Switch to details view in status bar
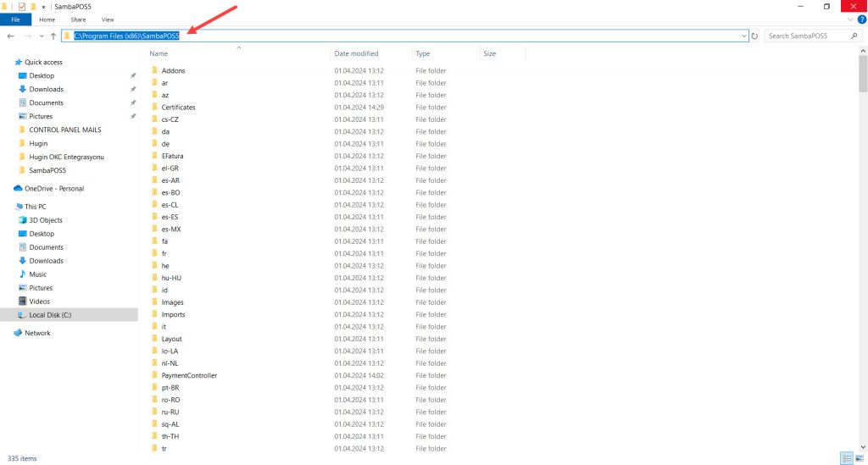Image resolution: width=868 pixels, height=465 pixels. tap(846, 458)
